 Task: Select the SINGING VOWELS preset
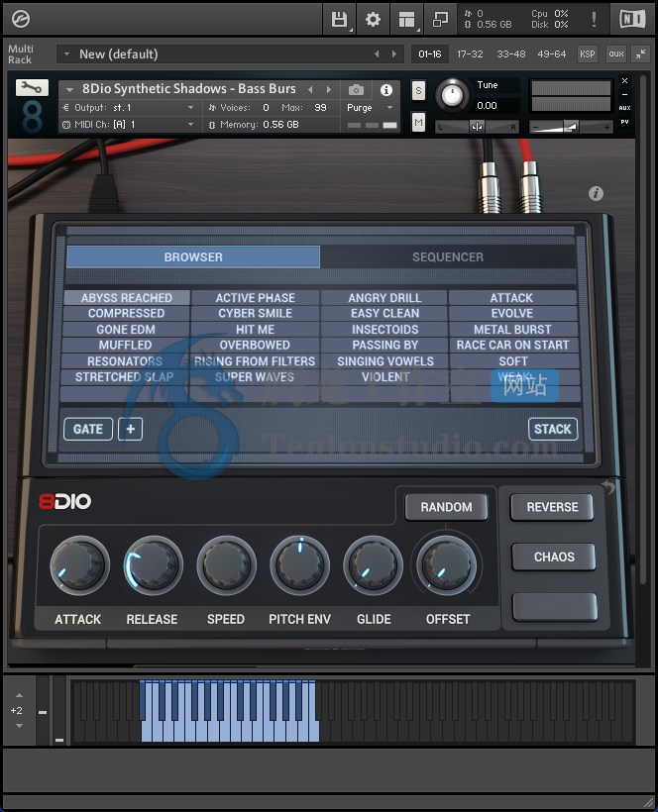(384, 361)
